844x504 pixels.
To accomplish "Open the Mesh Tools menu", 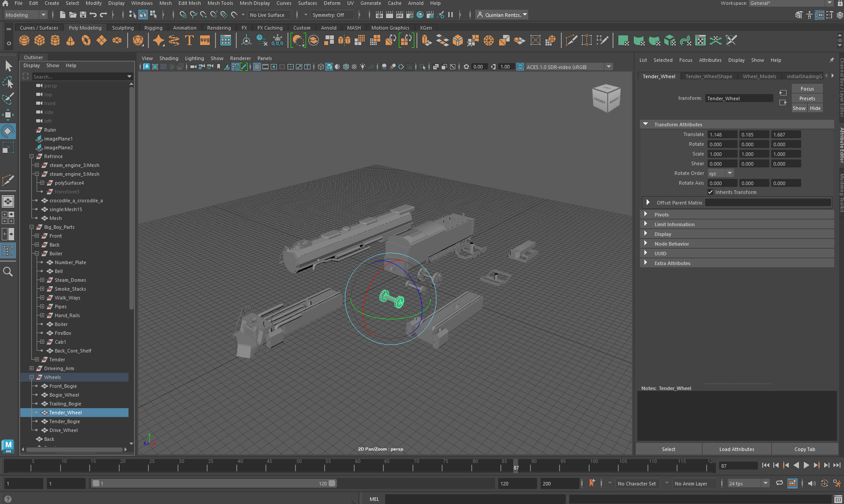I will click(220, 3).
